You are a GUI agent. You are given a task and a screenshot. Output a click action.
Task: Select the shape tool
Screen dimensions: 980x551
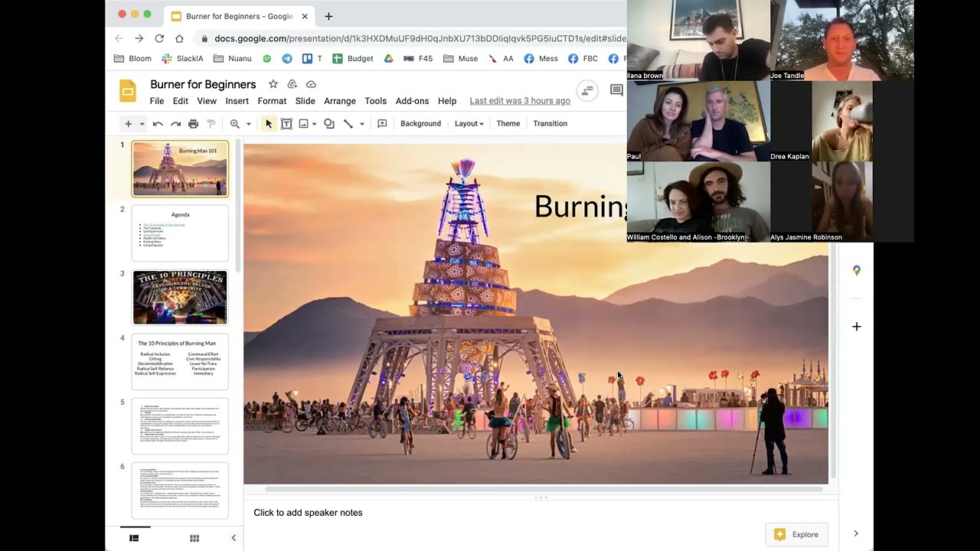pos(329,124)
